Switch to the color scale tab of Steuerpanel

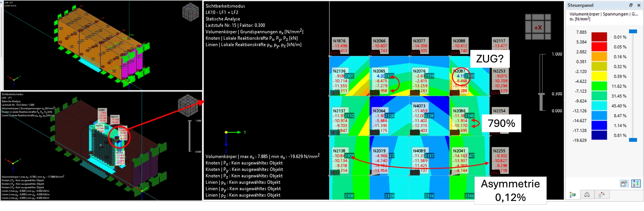pos(573,195)
